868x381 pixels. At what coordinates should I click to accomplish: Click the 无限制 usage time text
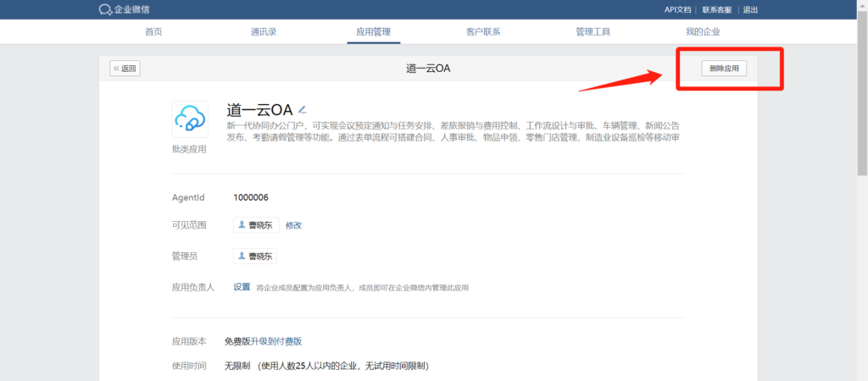[x=237, y=366]
